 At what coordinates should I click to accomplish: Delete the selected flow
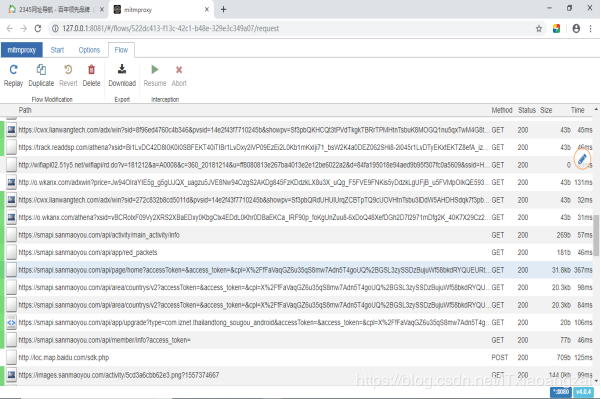pyautogui.click(x=91, y=70)
